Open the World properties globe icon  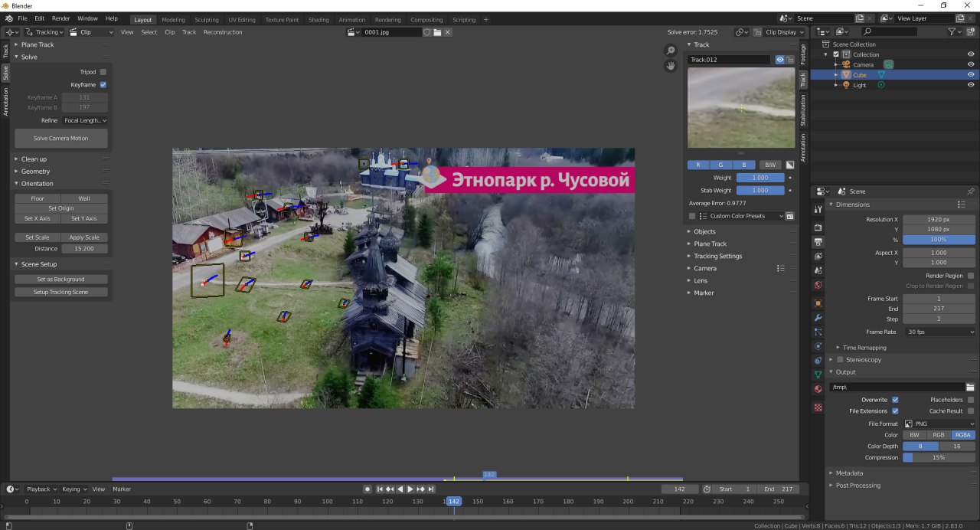point(818,286)
